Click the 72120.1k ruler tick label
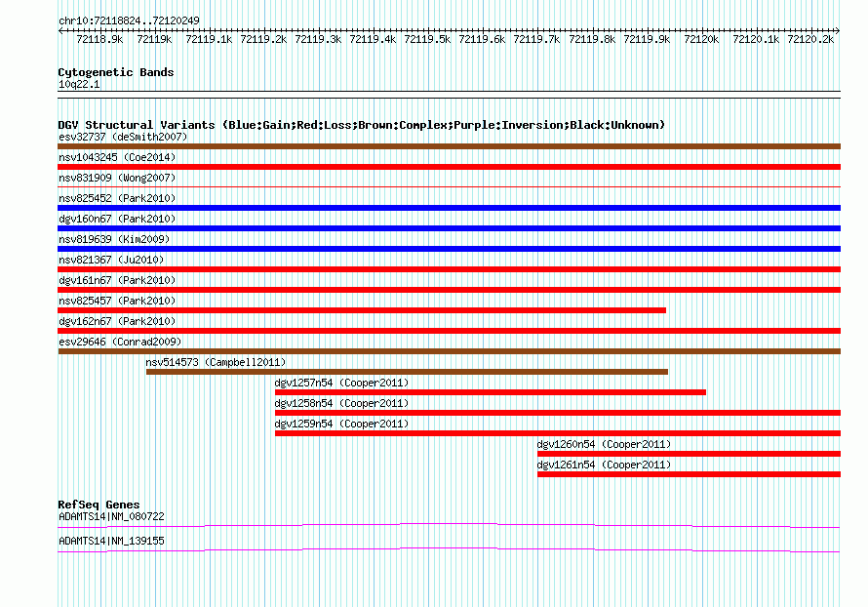This screenshot has height=607, width=868. click(756, 39)
